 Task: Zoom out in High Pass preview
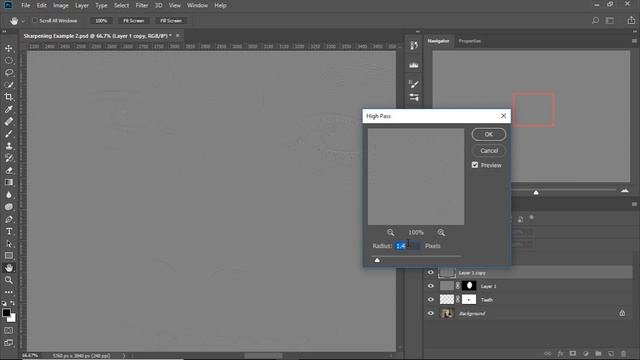[x=391, y=232]
